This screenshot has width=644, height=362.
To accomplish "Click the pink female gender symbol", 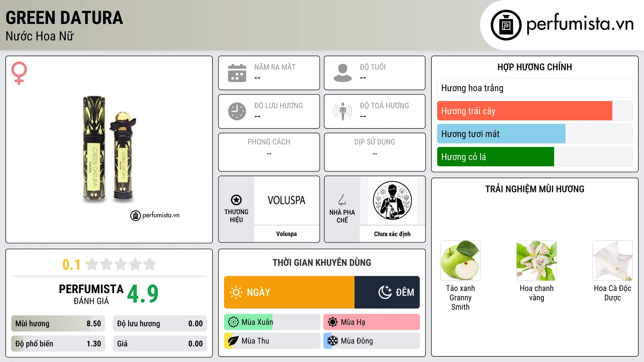I will pos(19,73).
